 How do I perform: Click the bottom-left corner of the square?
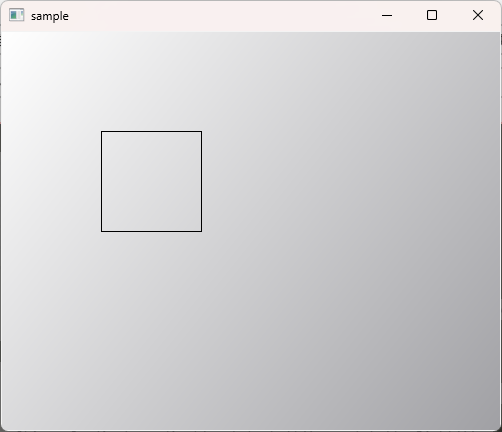tap(102, 231)
